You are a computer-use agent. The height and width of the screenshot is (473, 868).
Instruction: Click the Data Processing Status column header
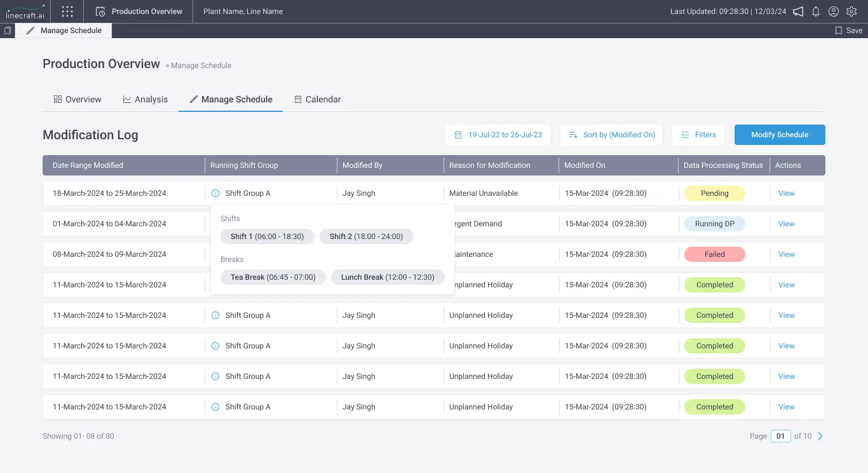tap(723, 165)
